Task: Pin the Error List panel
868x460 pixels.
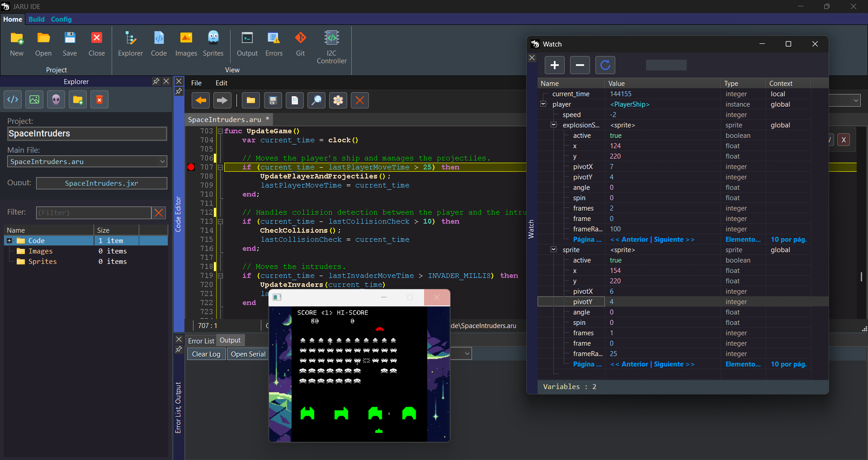Action: click(x=179, y=349)
